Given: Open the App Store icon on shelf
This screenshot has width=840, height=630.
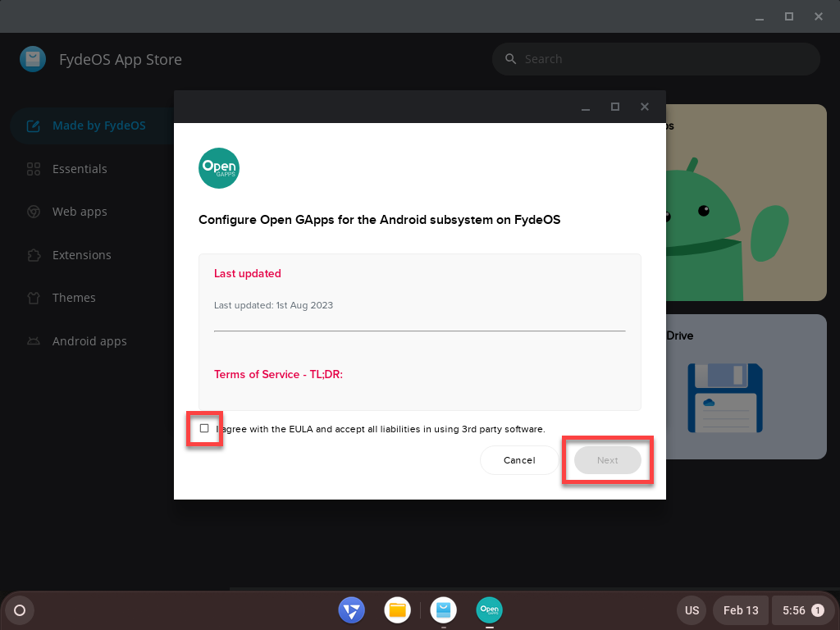Looking at the screenshot, I should tap(444, 610).
